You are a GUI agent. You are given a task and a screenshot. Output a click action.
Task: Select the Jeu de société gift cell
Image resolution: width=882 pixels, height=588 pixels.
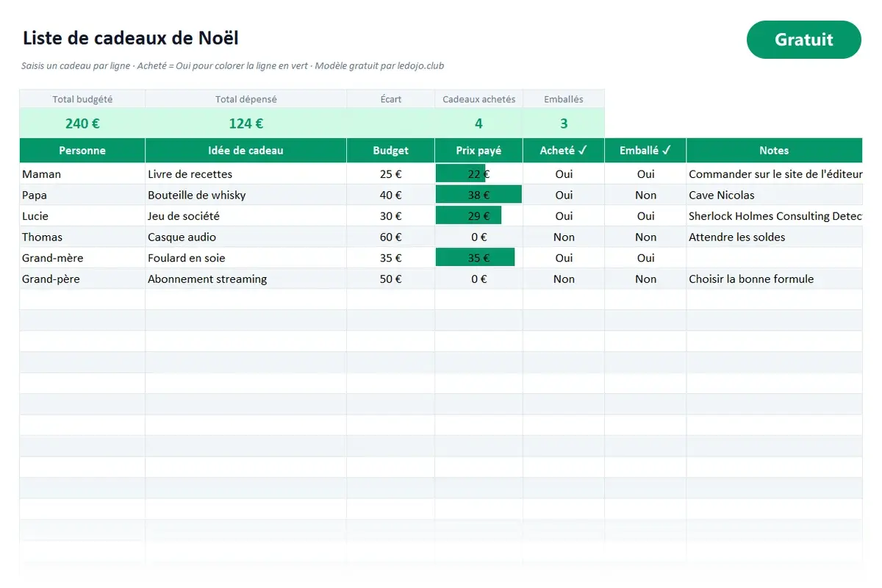pyautogui.click(x=245, y=216)
